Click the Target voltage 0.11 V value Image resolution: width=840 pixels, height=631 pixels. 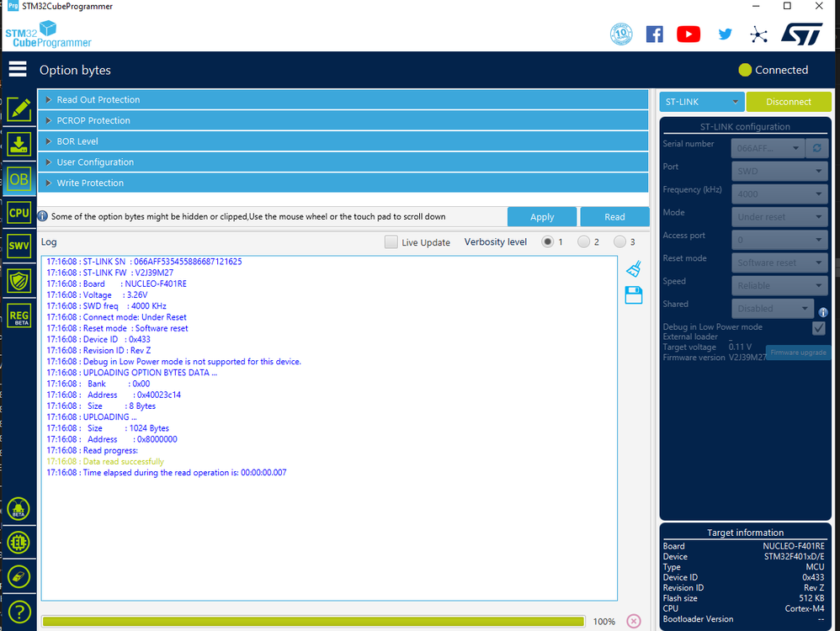click(740, 347)
